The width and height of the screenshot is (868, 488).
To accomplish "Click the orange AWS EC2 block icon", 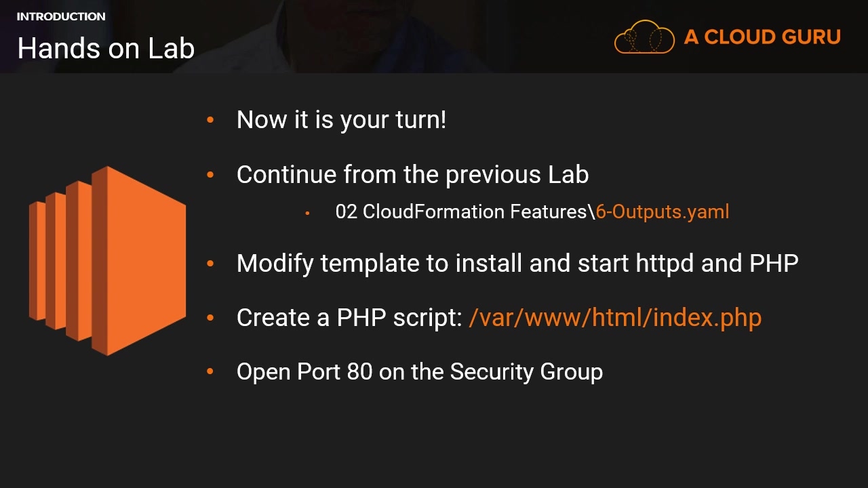I will coord(107,261).
